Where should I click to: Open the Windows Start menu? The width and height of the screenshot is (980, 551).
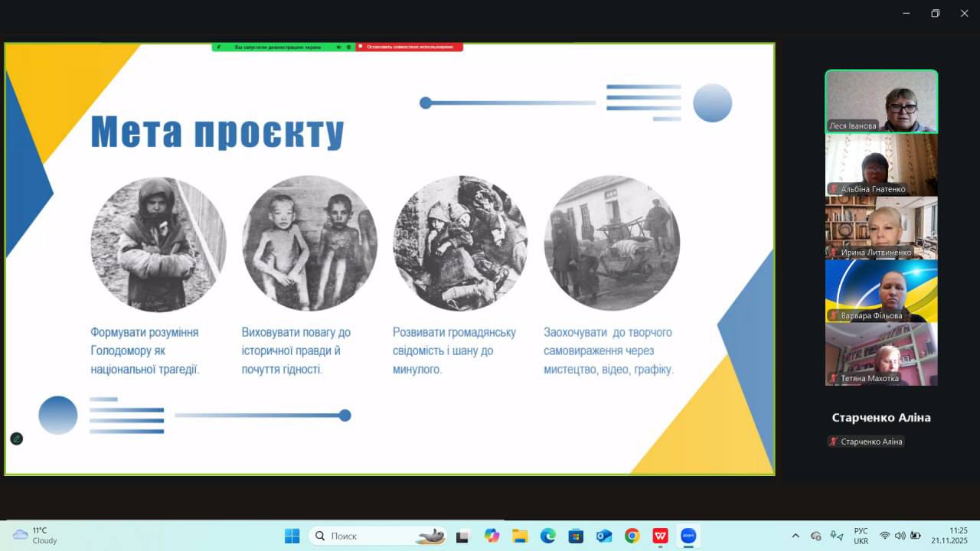click(292, 536)
